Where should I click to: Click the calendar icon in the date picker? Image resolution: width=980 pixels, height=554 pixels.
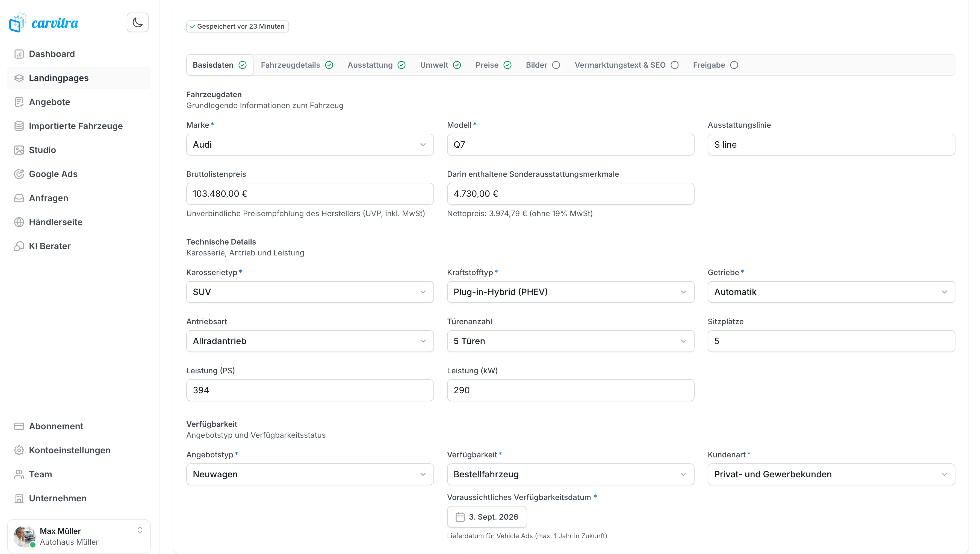pyautogui.click(x=460, y=517)
